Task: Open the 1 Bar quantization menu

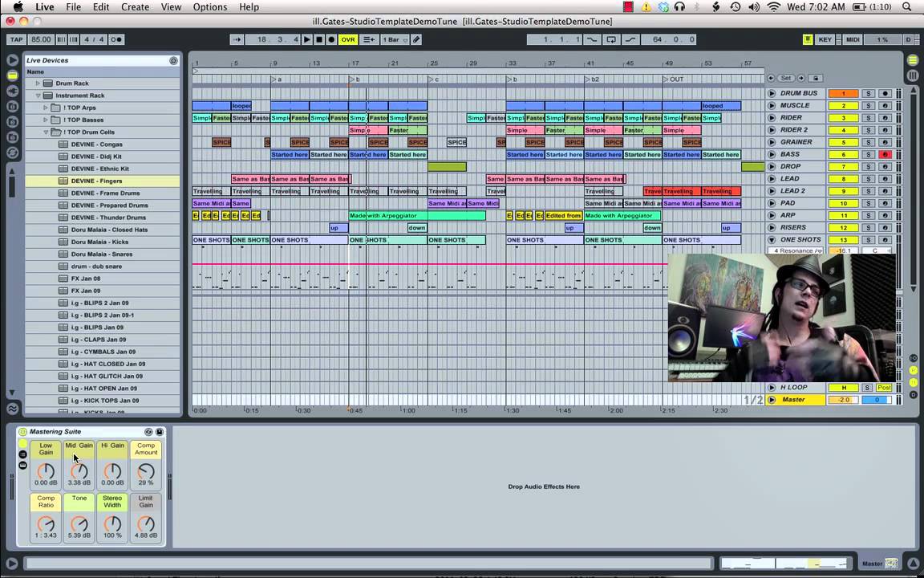Action: pyautogui.click(x=395, y=39)
